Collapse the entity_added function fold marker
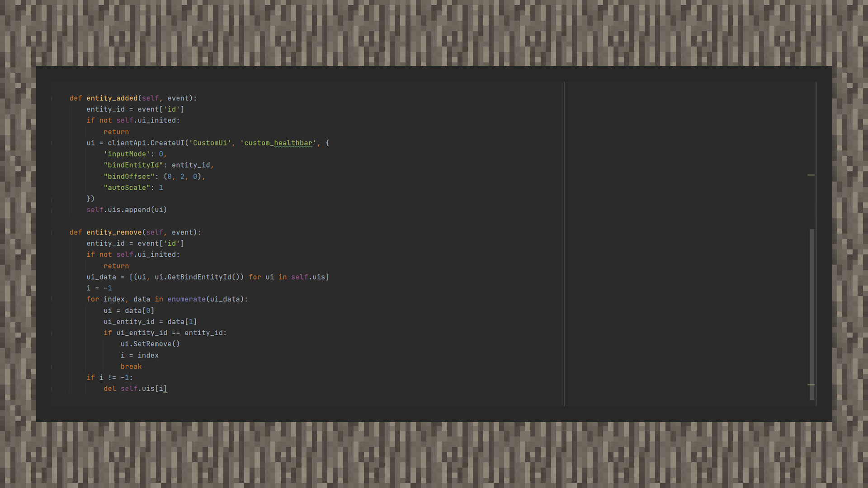The image size is (868, 488). (x=52, y=98)
